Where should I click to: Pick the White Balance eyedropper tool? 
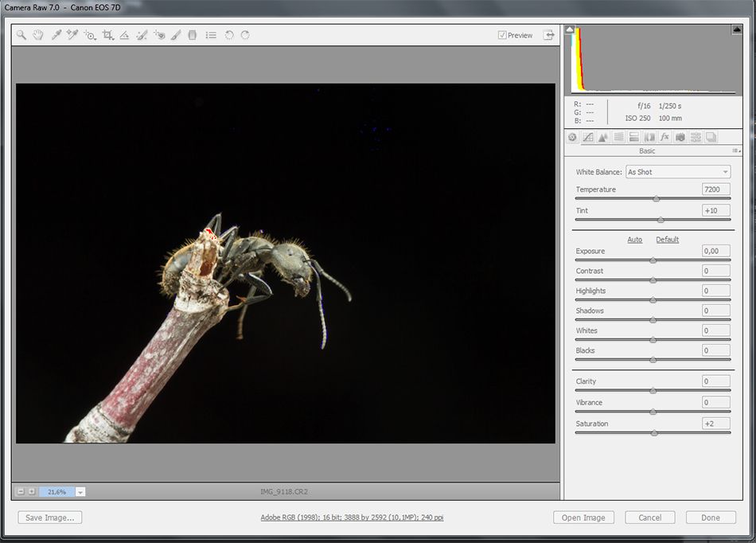56,35
